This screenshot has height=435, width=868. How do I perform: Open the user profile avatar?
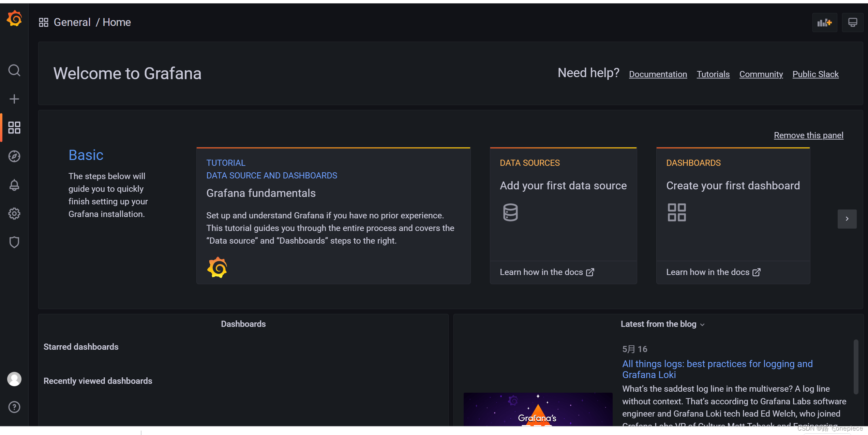[14, 379]
